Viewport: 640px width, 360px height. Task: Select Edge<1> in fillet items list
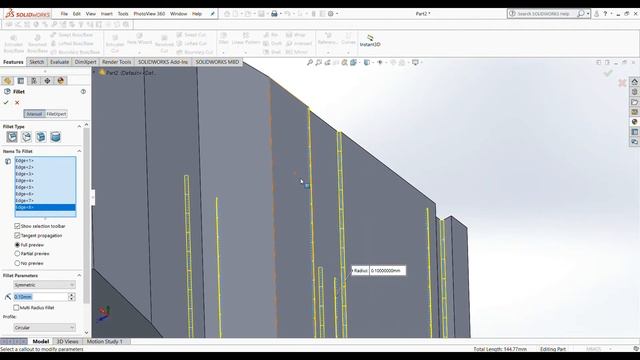tap(45, 160)
